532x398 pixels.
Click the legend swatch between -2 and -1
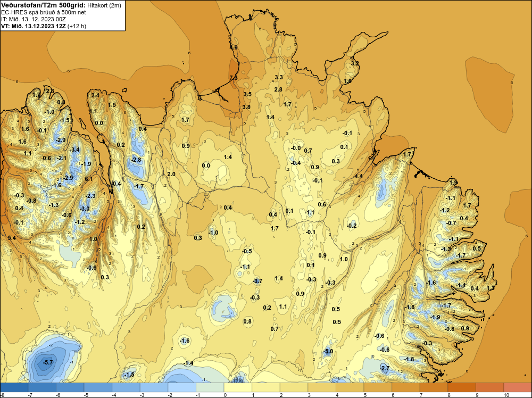(182, 387)
